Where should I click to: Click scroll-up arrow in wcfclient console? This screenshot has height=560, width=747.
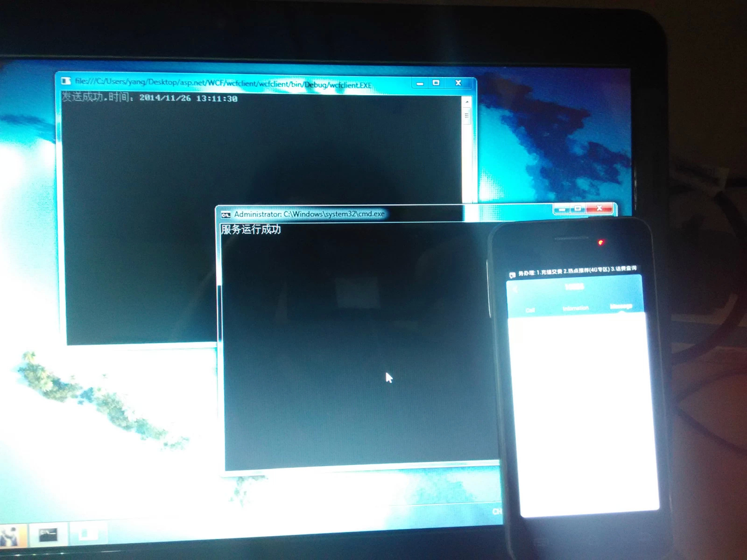pos(467,102)
